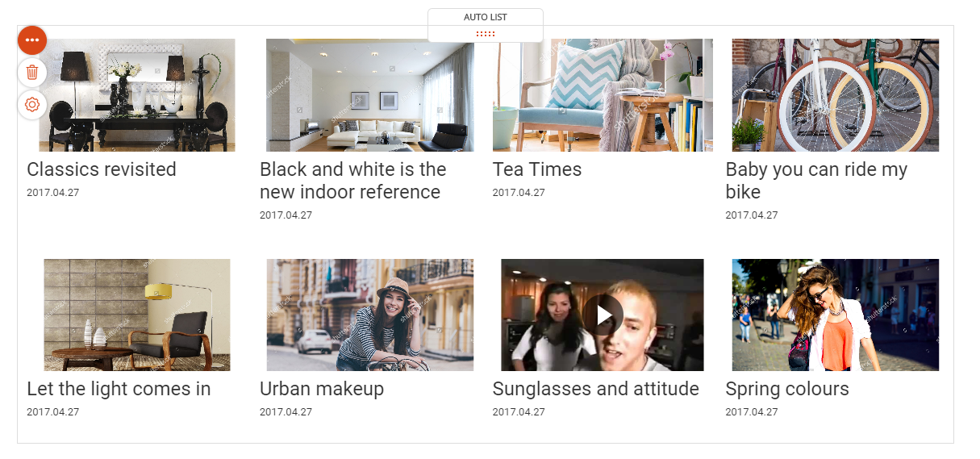
Task: Select the blue chair Tea Times thumbnail
Action: (603, 95)
